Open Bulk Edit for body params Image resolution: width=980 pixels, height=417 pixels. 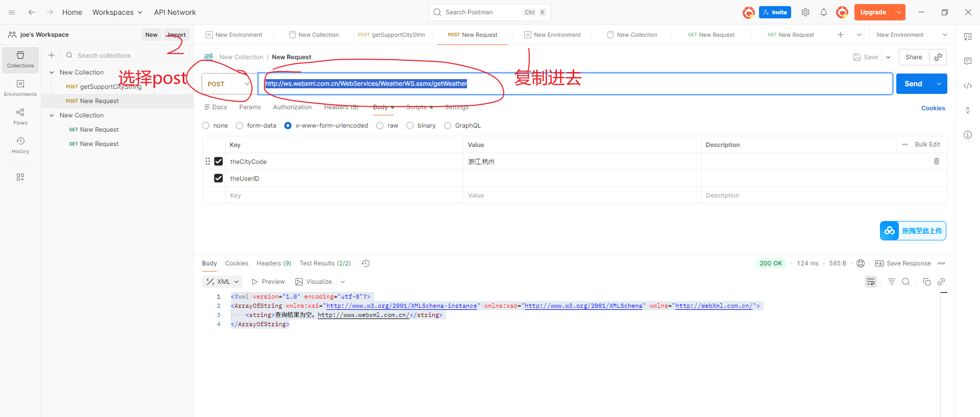(927, 144)
